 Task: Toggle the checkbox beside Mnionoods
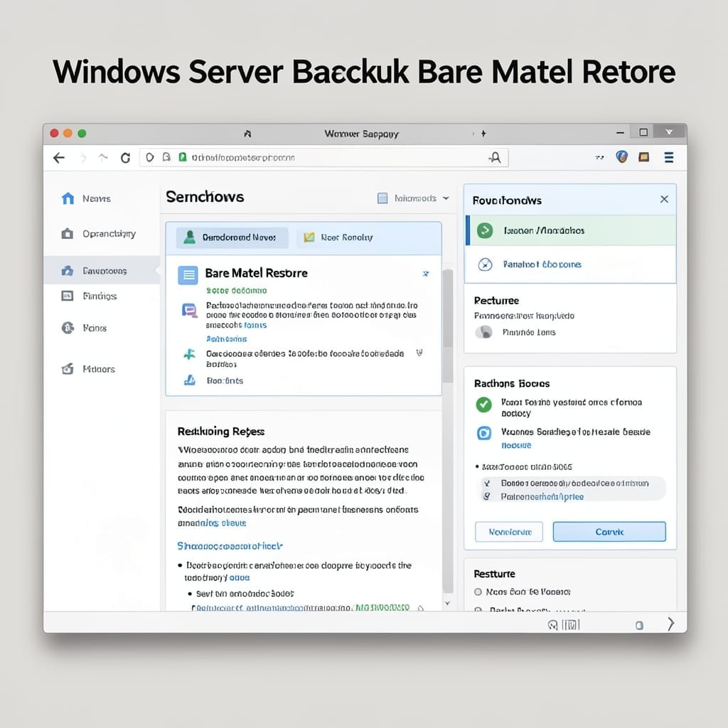coord(382,198)
